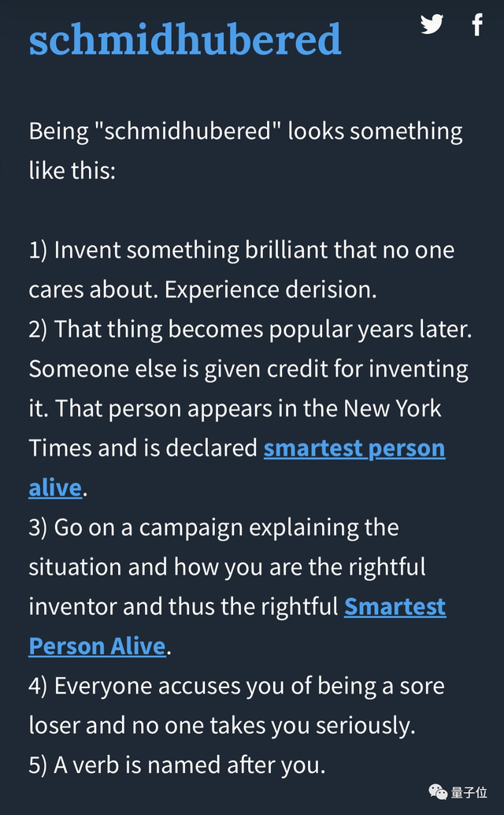504x815 pixels.
Task: Click the Facebook share icon
Action: (x=477, y=24)
